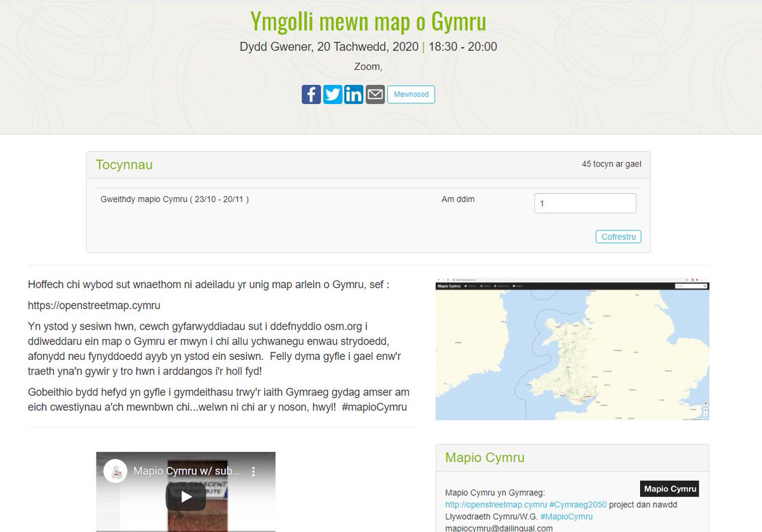Click the zoom control below the locate arrow
This screenshot has height=532, width=762.
coord(705,411)
